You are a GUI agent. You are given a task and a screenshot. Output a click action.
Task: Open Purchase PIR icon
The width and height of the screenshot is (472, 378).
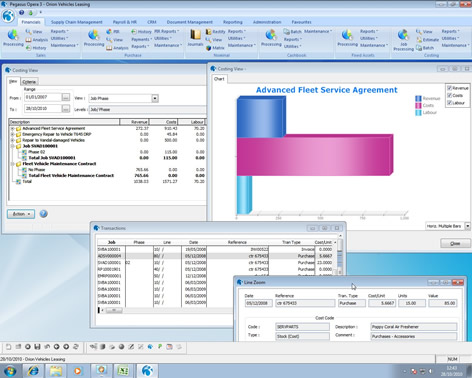109,32
